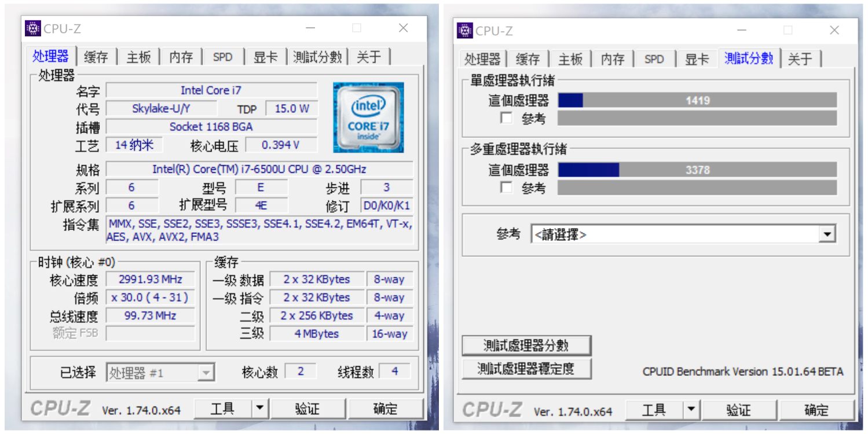Click 三级 associativity 16-way
The image size is (868, 434).
(x=390, y=334)
